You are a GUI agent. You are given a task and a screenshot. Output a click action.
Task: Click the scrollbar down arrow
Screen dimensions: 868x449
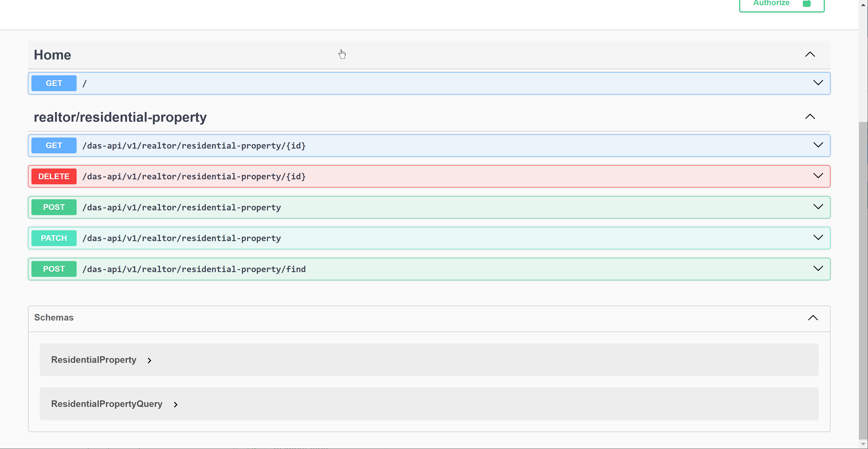(863, 444)
